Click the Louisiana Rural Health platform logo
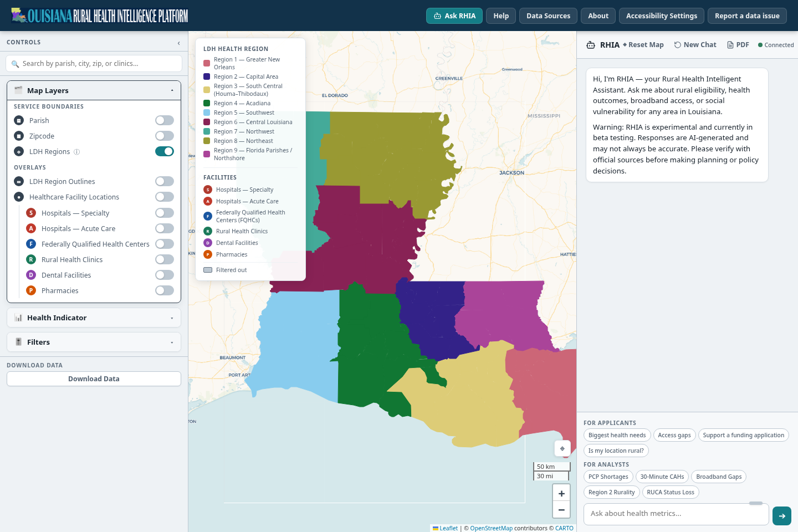The image size is (798, 532). click(x=100, y=16)
